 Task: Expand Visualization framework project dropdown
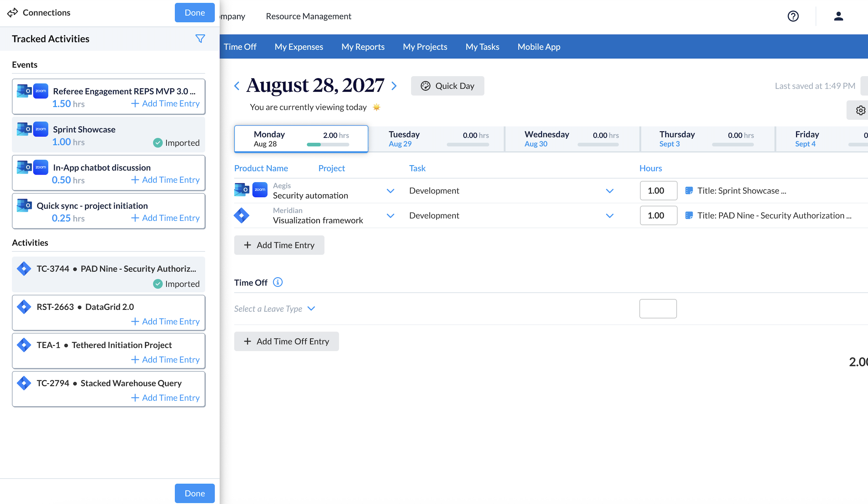pos(390,215)
